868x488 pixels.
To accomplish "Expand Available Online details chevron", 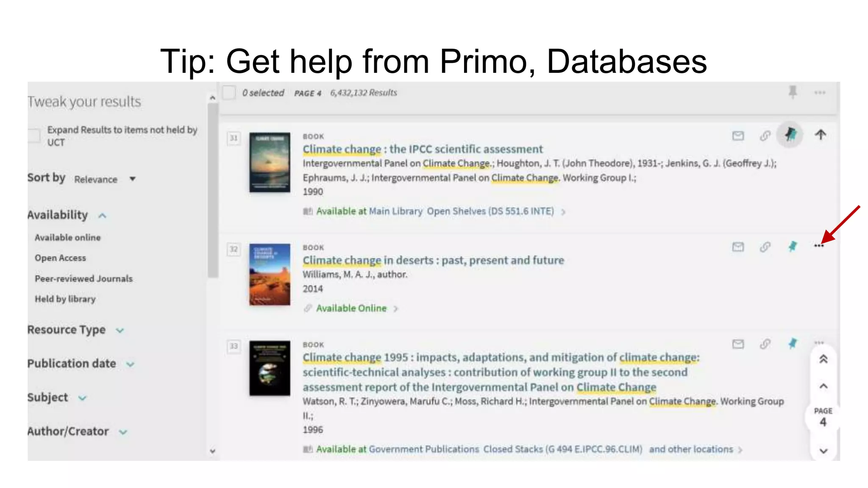I will tap(395, 309).
